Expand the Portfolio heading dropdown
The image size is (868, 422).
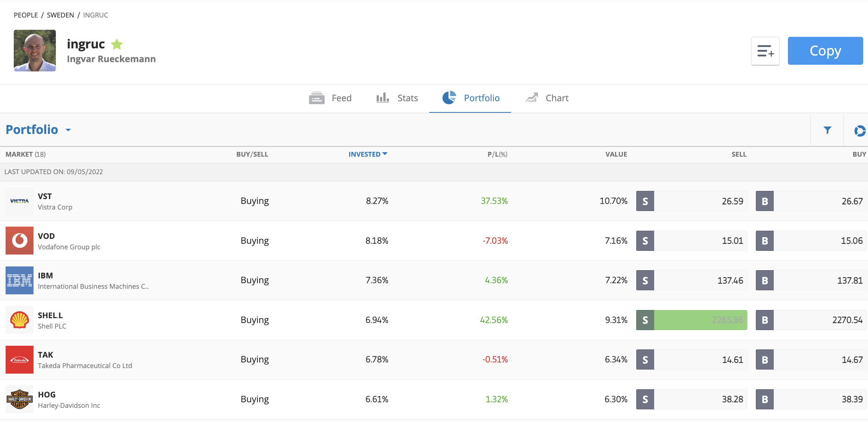[68, 130]
